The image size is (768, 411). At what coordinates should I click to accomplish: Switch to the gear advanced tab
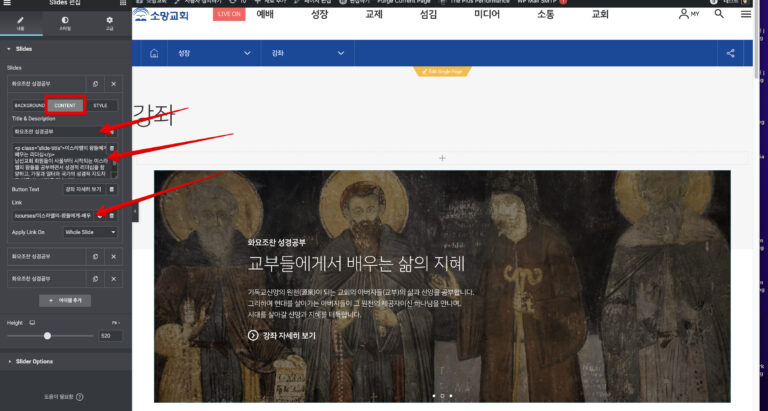tap(109, 24)
